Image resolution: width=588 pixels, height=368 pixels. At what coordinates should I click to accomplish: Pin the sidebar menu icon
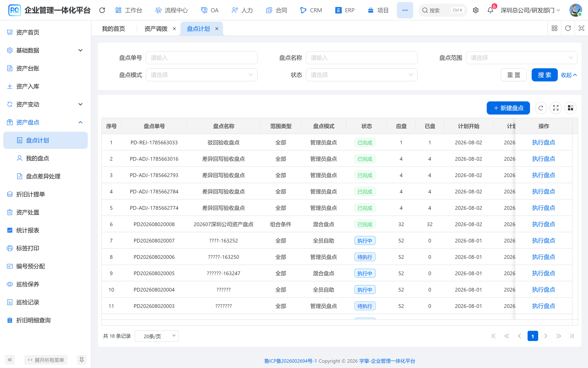[x=82, y=360]
